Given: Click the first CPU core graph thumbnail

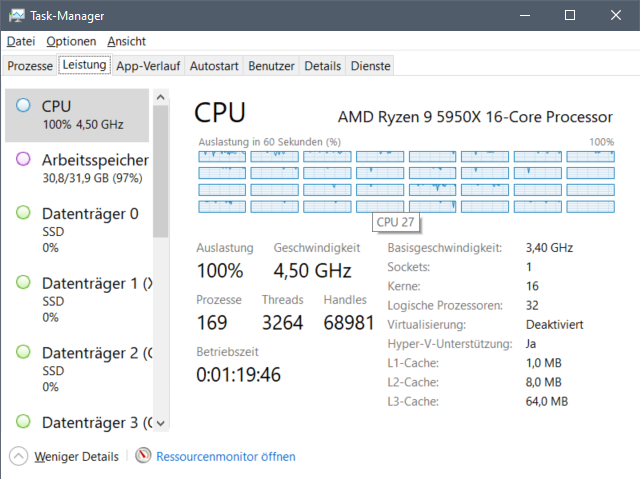Looking at the screenshot, I should (222, 157).
